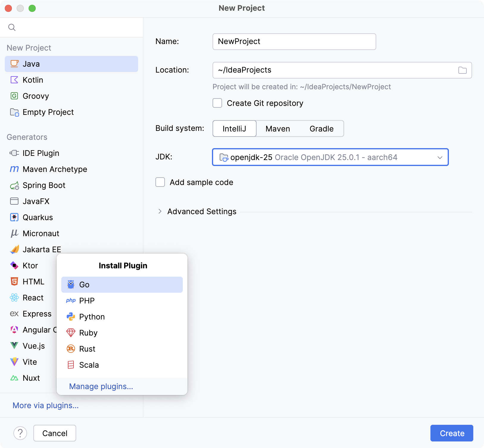
Task: Click the Python plugin icon
Action: point(71,317)
